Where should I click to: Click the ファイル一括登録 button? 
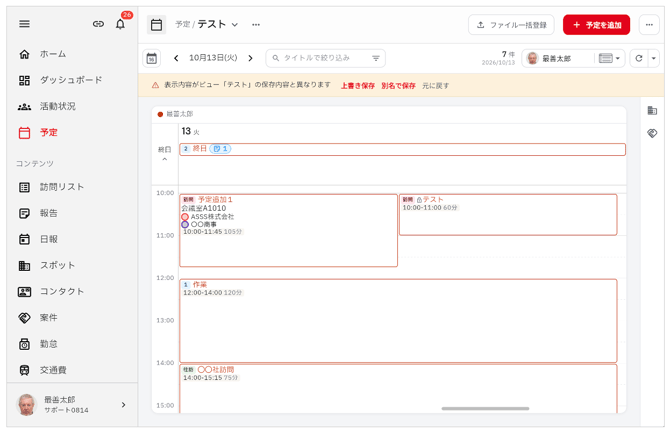(511, 25)
